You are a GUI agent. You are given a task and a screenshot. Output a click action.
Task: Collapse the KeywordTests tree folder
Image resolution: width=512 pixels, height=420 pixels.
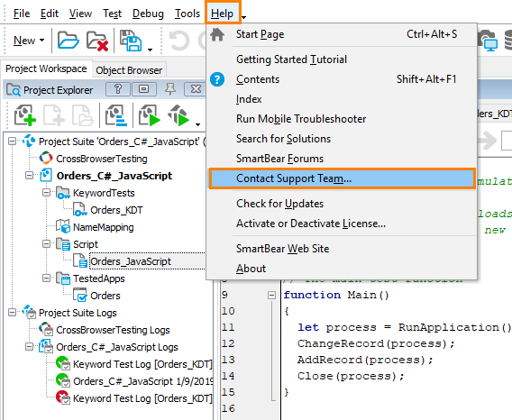tap(46, 193)
